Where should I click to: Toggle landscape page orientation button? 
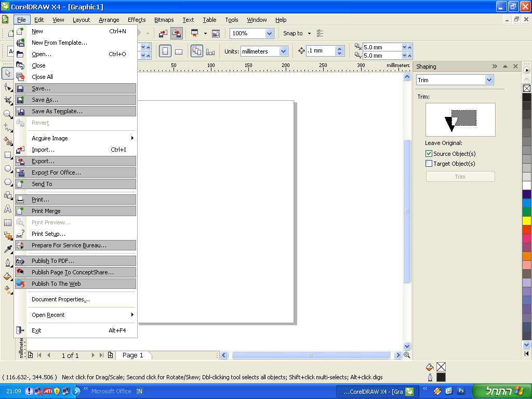[179, 51]
